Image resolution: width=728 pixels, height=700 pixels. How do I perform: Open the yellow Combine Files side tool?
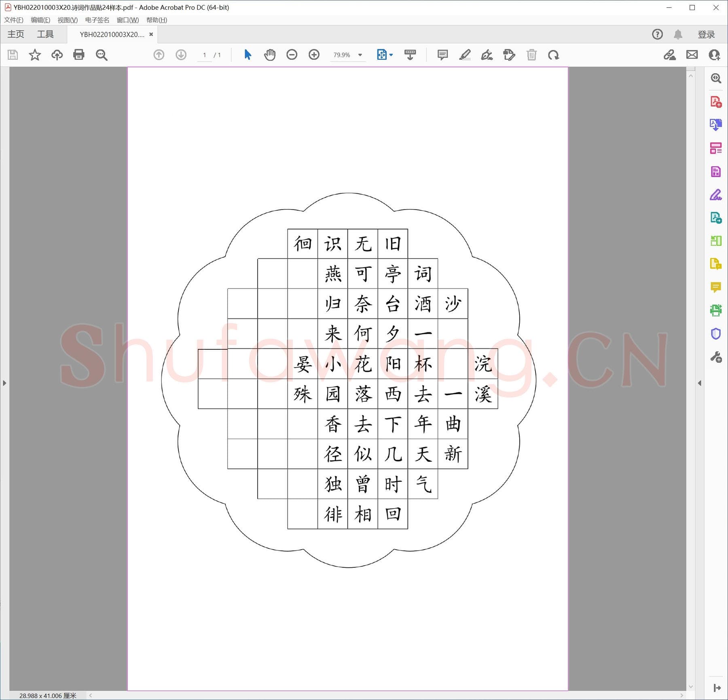click(716, 264)
